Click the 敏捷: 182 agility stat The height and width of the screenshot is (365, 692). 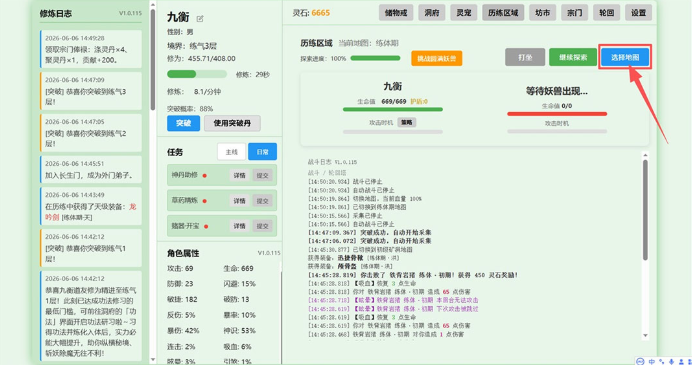182,299
